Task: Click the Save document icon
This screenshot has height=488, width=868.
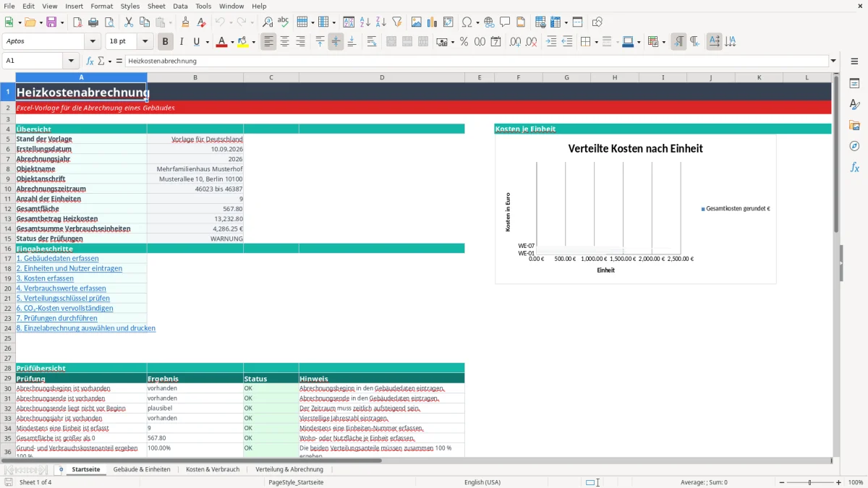Action: [51, 22]
